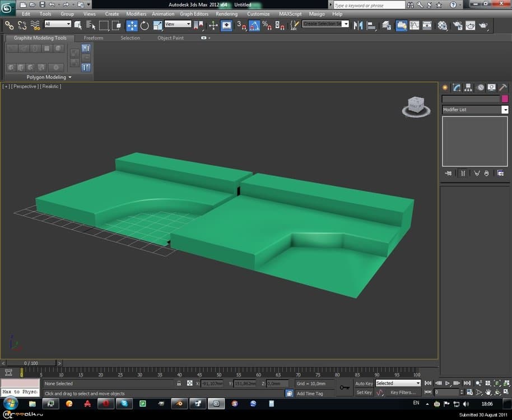Click the Select and Manipulate icon

click(x=213, y=25)
